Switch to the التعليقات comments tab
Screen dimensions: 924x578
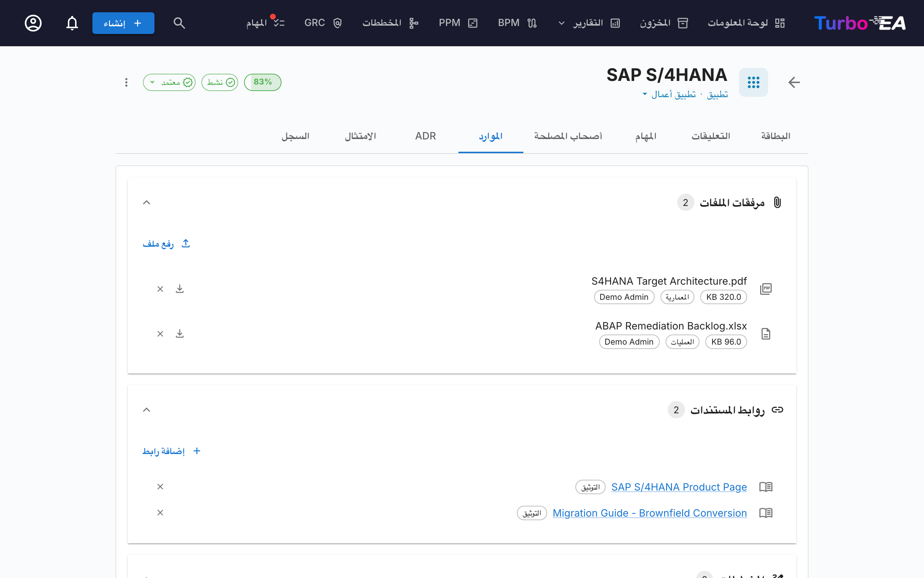tap(711, 136)
